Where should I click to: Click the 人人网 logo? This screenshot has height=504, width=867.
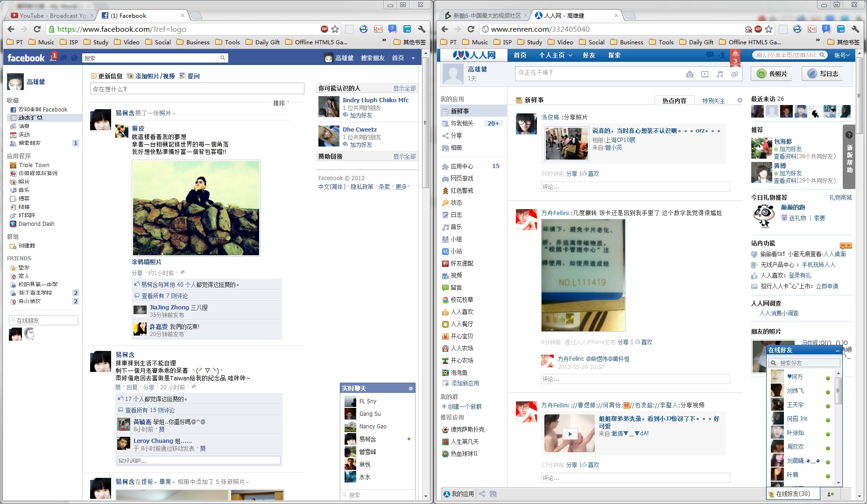click(473, 55)
